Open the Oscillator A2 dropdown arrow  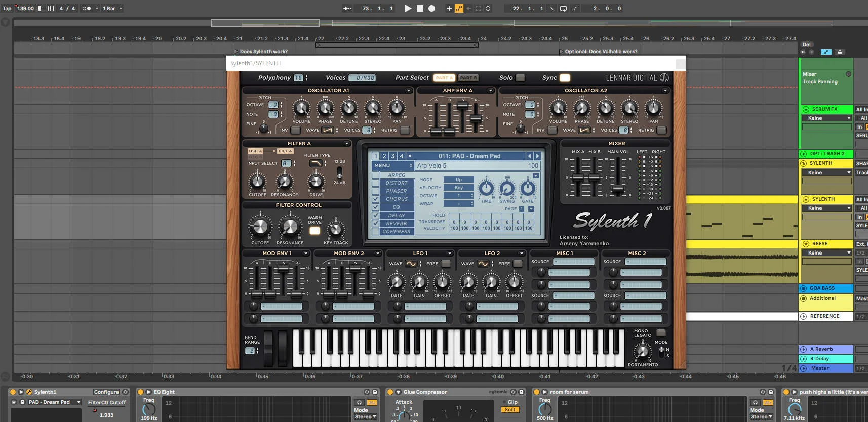coord(665,91)
